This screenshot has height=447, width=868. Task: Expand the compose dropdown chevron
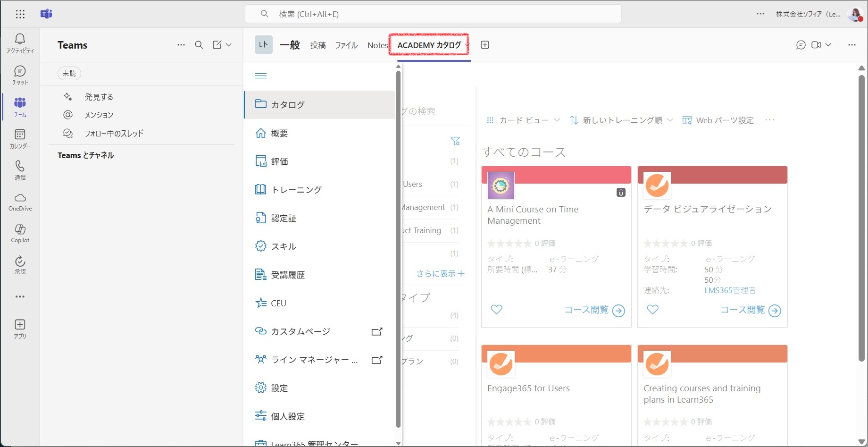click(x=229, y=45)
